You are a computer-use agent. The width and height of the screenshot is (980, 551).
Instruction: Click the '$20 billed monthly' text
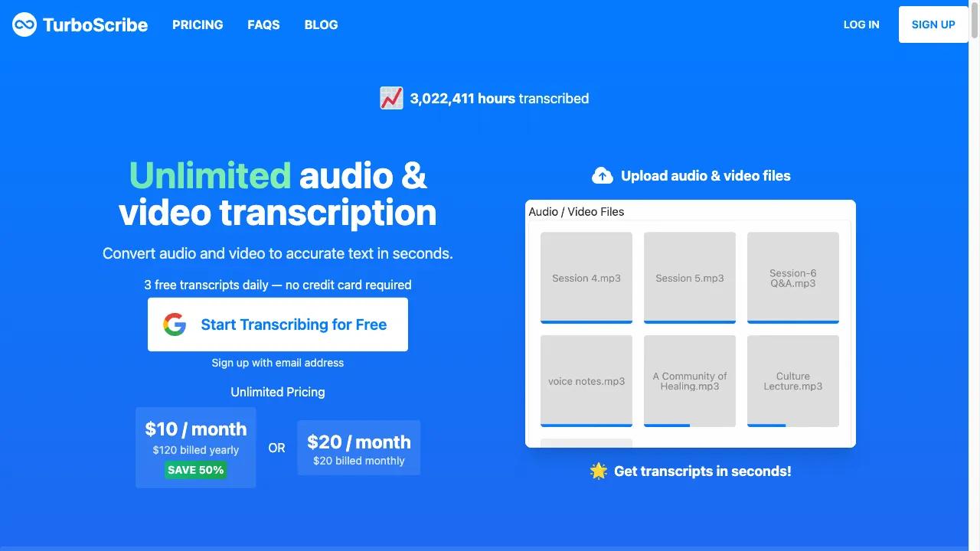359,461
